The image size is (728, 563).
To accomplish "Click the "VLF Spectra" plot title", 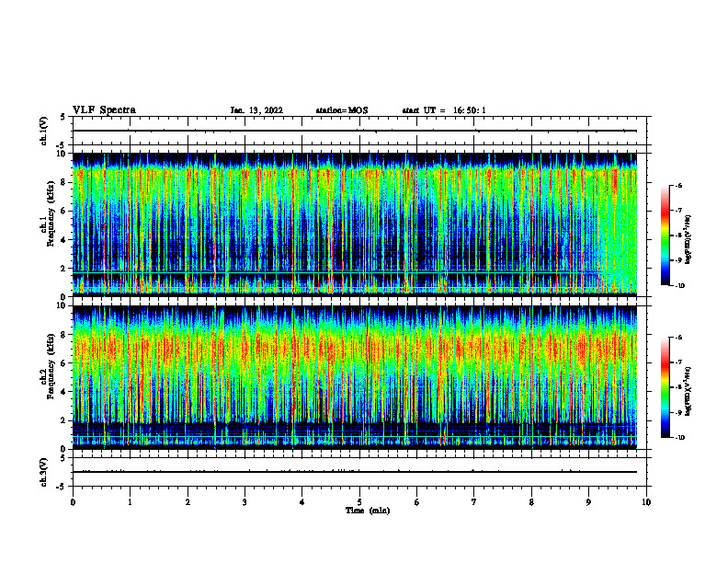I will pos(104,110).
